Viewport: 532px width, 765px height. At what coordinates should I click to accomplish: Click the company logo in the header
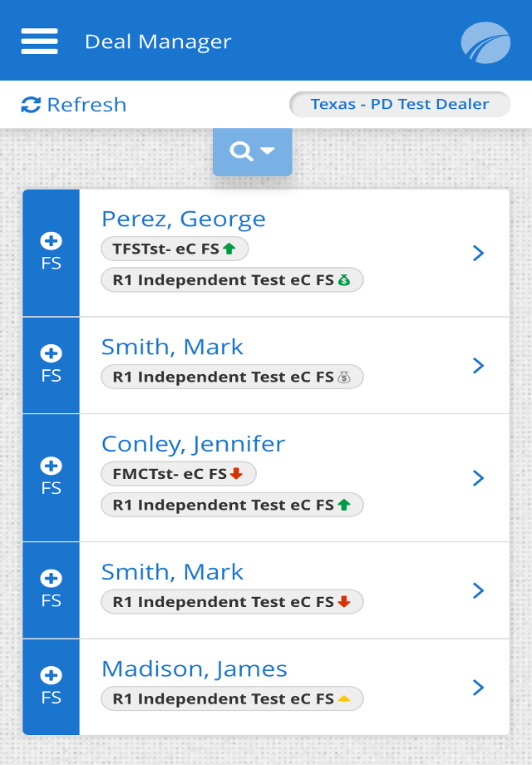tap(485, 42)
